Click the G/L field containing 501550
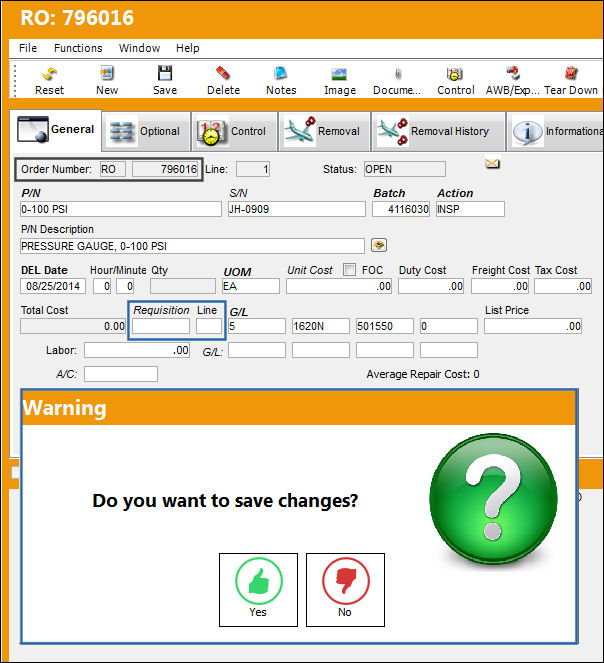The image size is (604, 663). [x=384, y=326]
